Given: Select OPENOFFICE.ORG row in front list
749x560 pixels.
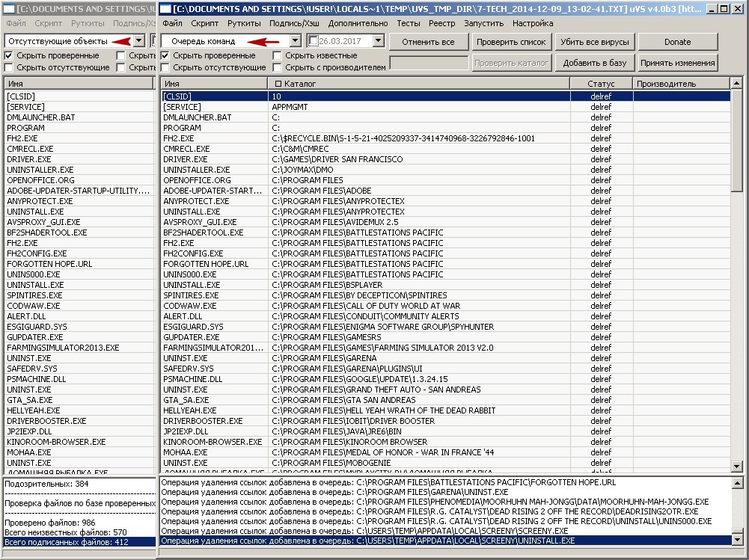Looking at the screenshot, I should pos(446,180).
